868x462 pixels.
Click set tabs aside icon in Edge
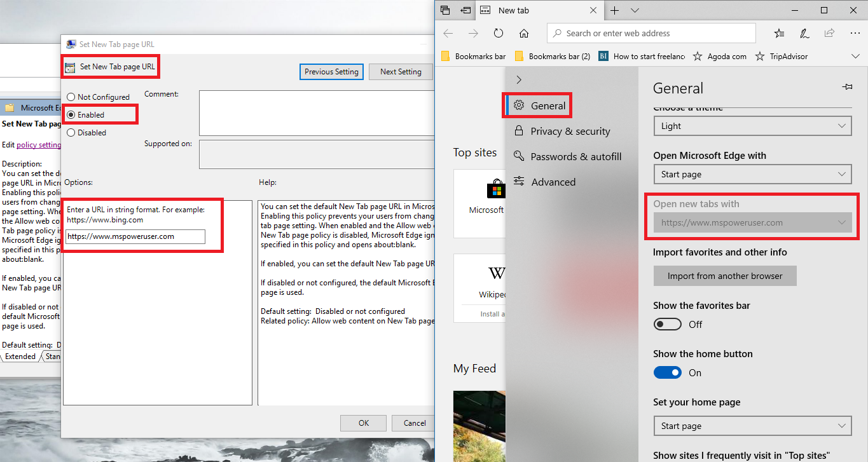(x=466, y=10)
